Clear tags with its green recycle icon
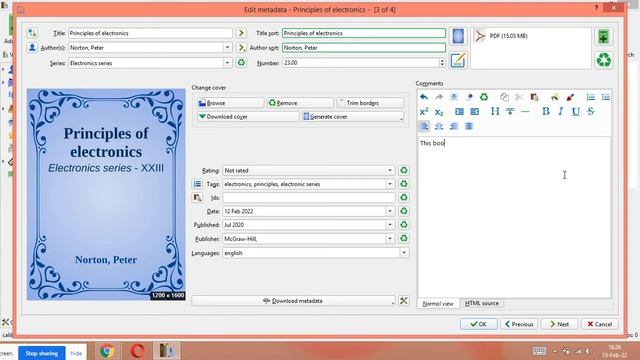 pyautogui.click(x=404, y=184)
